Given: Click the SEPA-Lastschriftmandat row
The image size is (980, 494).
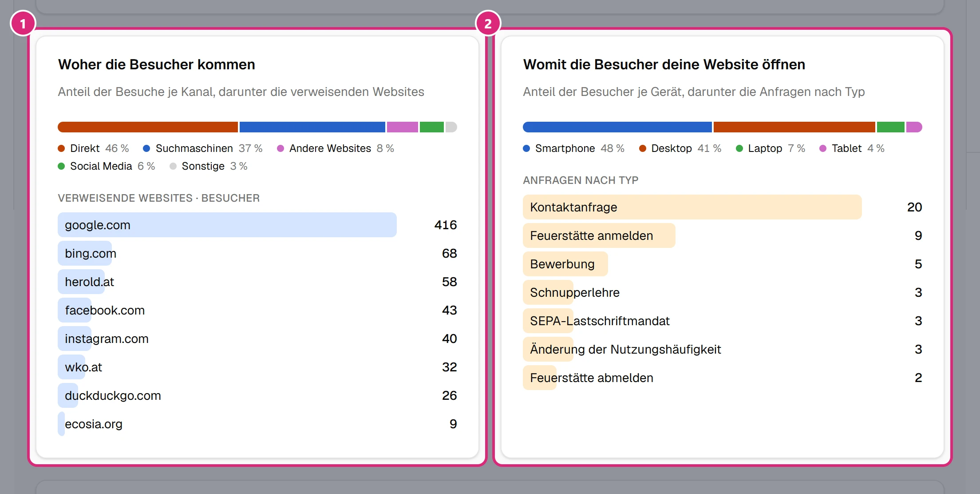Looking at the screenshot, I should (723, 321).
